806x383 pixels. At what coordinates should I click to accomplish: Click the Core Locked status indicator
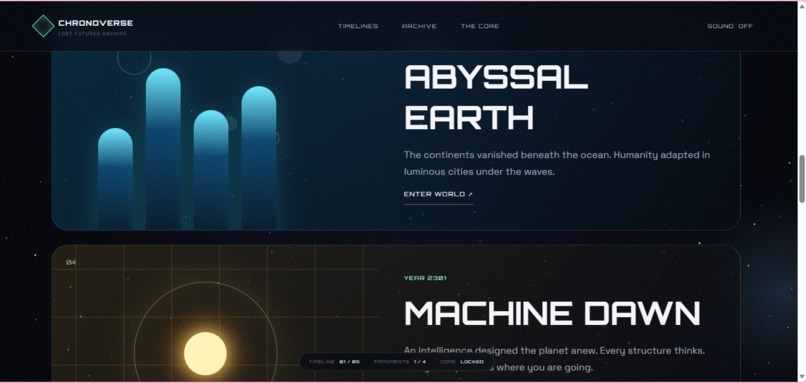point(462,362)
